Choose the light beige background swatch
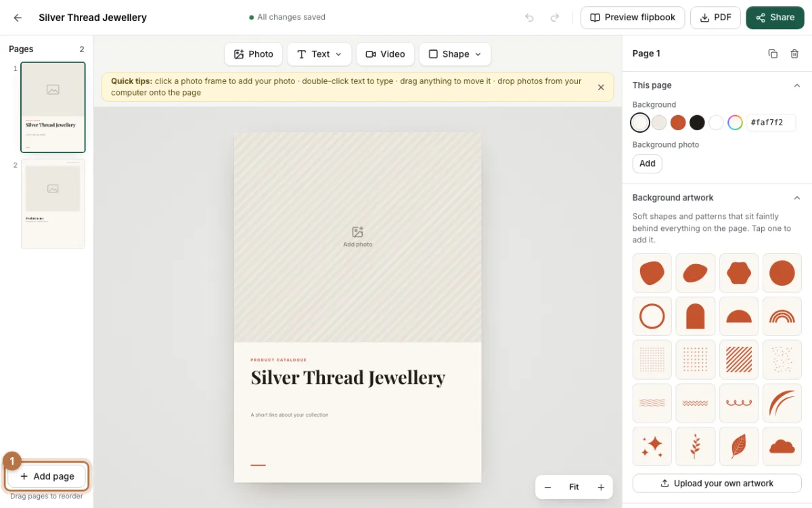 click(x=659, y=123)
